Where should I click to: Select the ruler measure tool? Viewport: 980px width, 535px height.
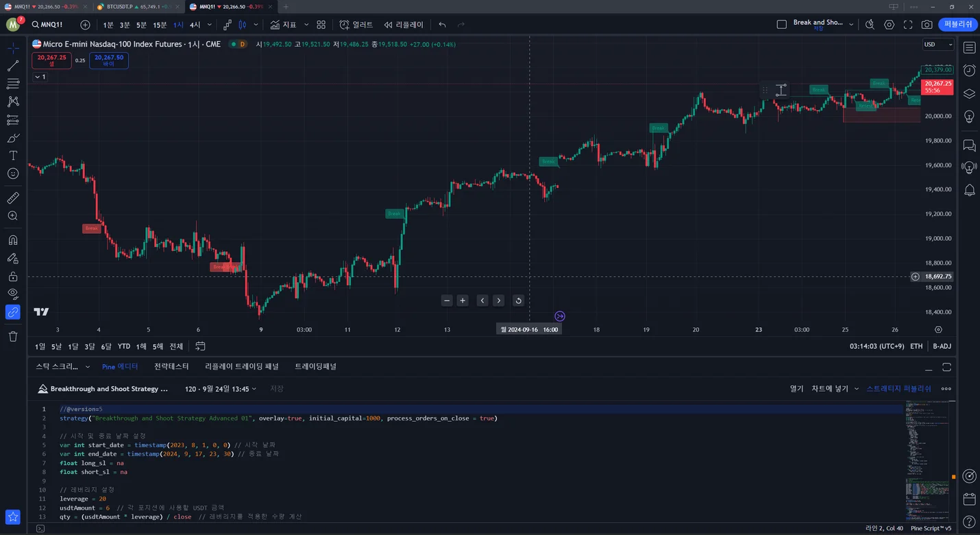(13, 198)
